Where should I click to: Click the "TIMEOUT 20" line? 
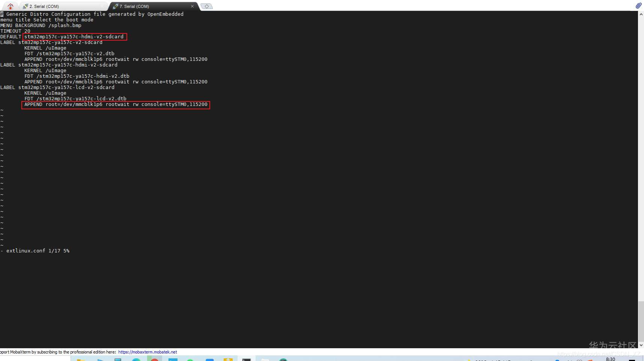tap(15, 31)
